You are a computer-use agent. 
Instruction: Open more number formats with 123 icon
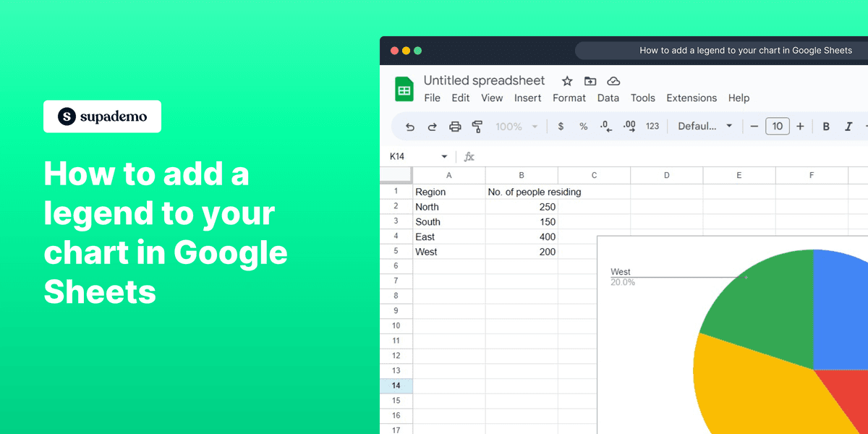(x=652, y=126)
